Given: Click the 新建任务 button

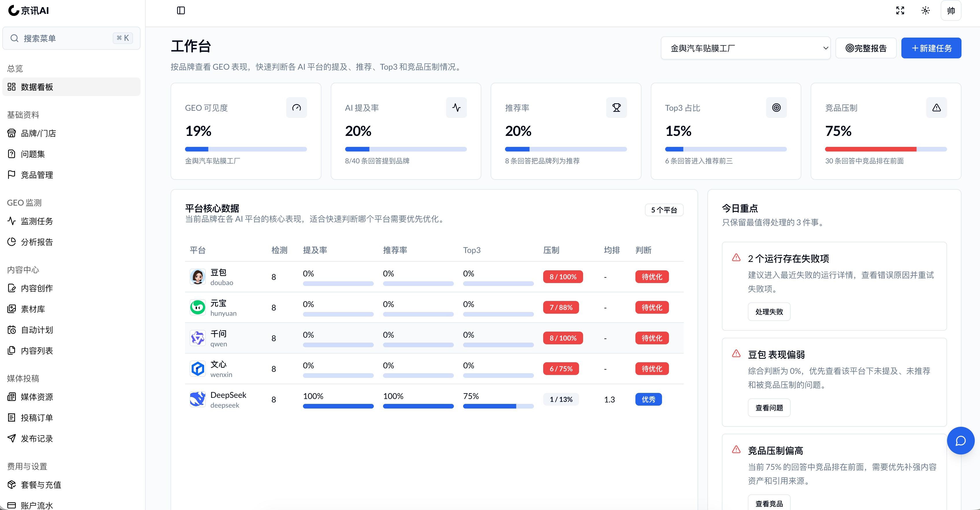Looking at the screenshot, I should coord(931,48).
